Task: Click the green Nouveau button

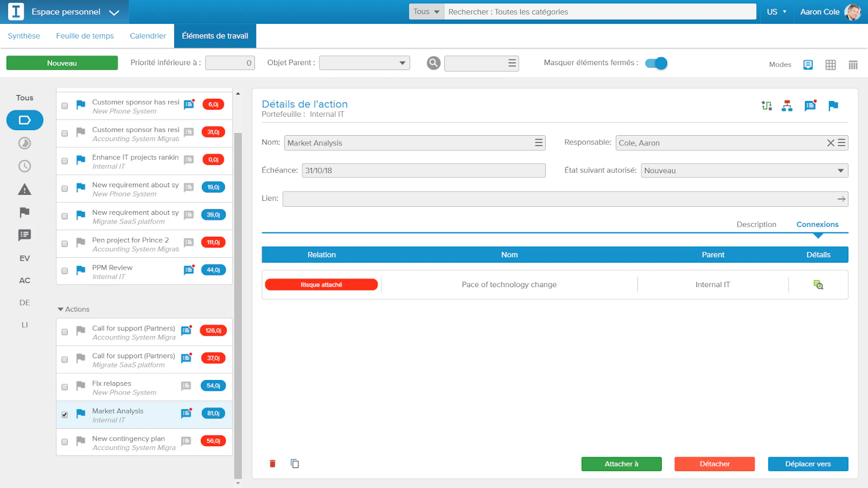Action: tap(62, 63)
